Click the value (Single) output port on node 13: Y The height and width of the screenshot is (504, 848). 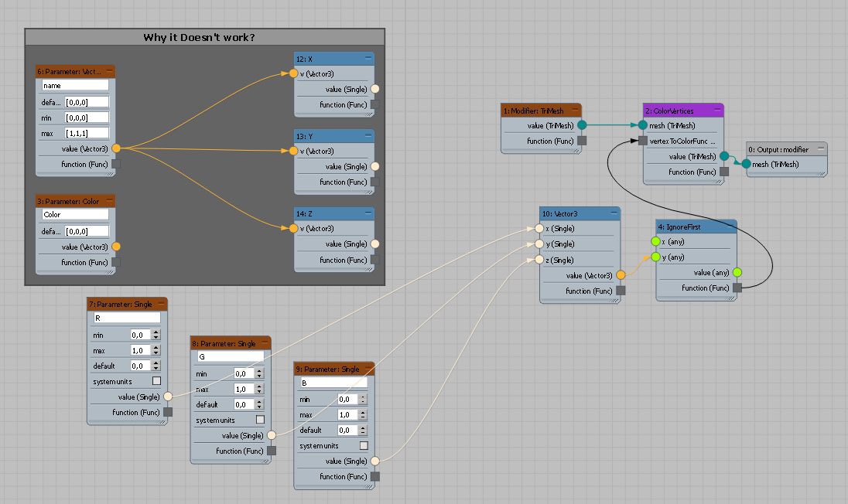pyautogui.click(x=374, y=166)
